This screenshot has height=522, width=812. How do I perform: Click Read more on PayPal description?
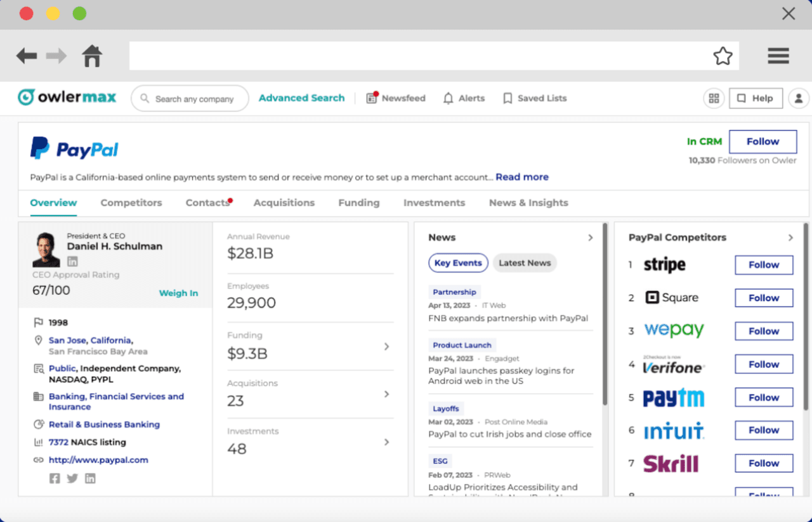522,177
